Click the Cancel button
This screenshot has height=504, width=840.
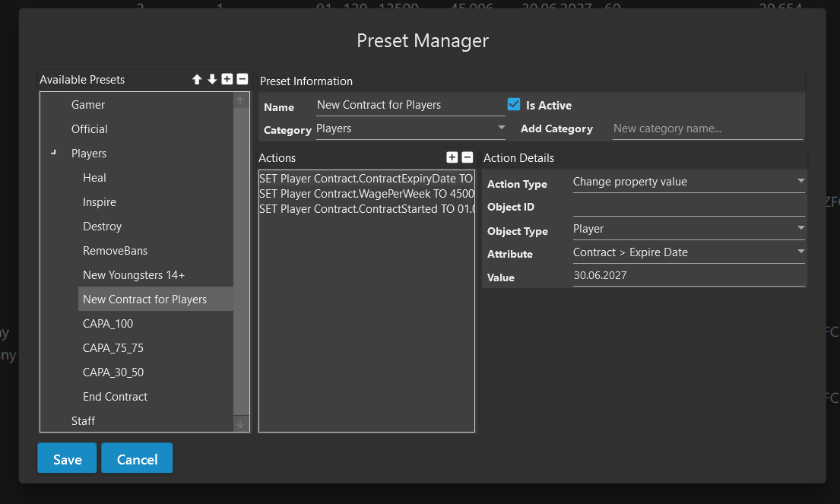coord(137,458)
